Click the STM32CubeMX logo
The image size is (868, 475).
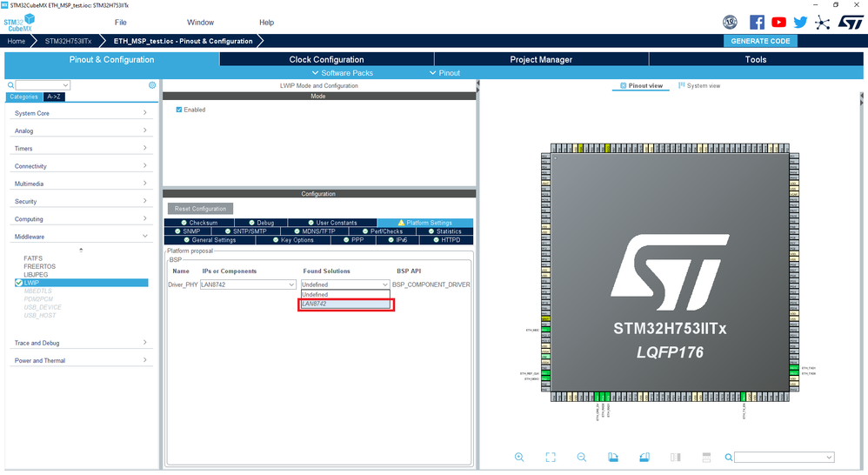click(x=19, y=23)
